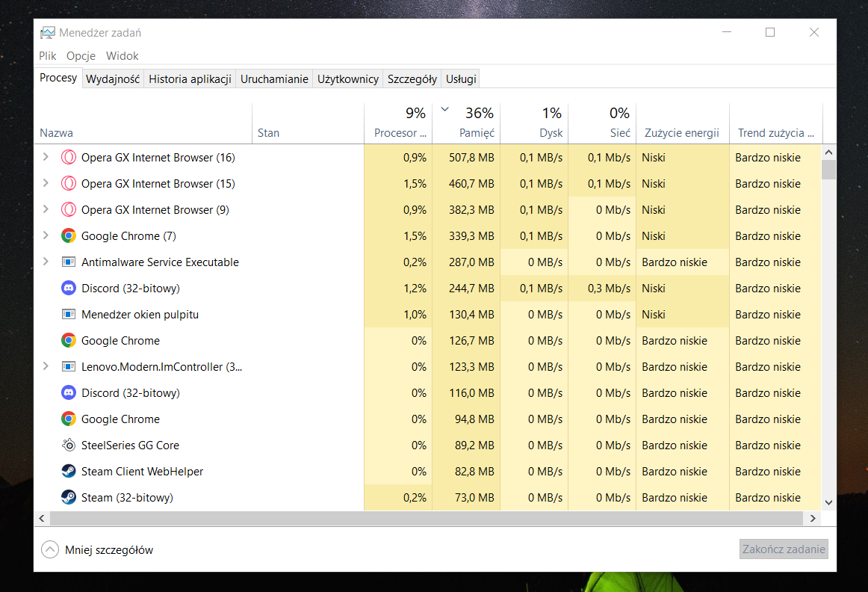Image resolution: width=868 pixels, height=592 pixels.
Task: Click the SteelSeries GG Core icon
Action: coord(69,445)
